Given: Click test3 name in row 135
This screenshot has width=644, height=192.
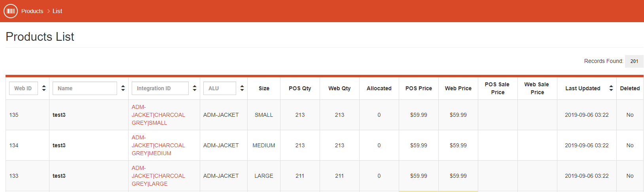Looking at the screenshot, I should tap(59, 115).
